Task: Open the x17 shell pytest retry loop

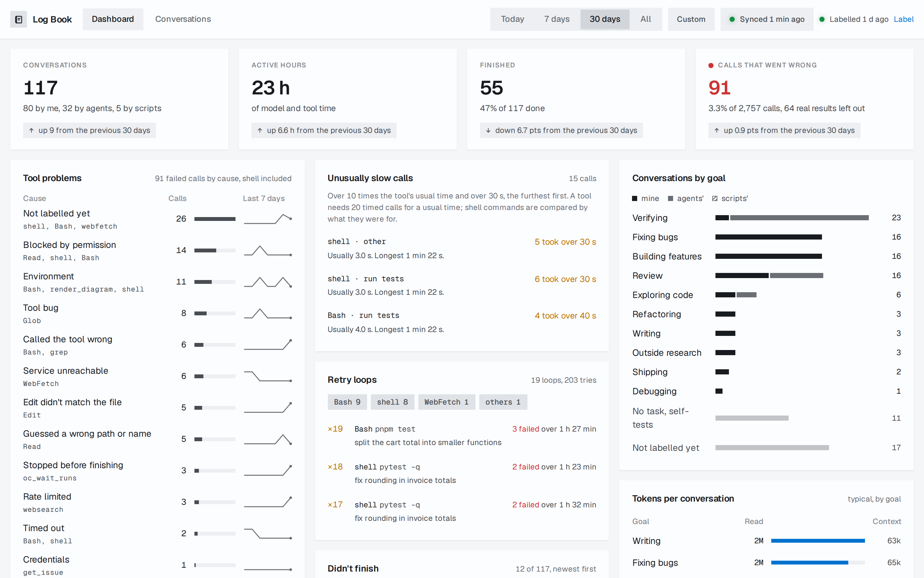Action: tap(462, 511)
